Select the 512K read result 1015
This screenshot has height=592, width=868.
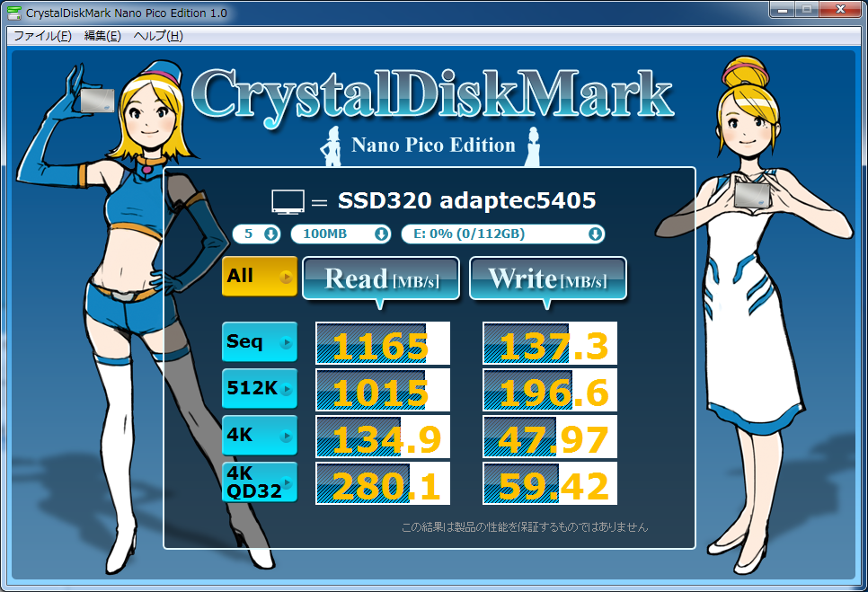tap(383, 390)
